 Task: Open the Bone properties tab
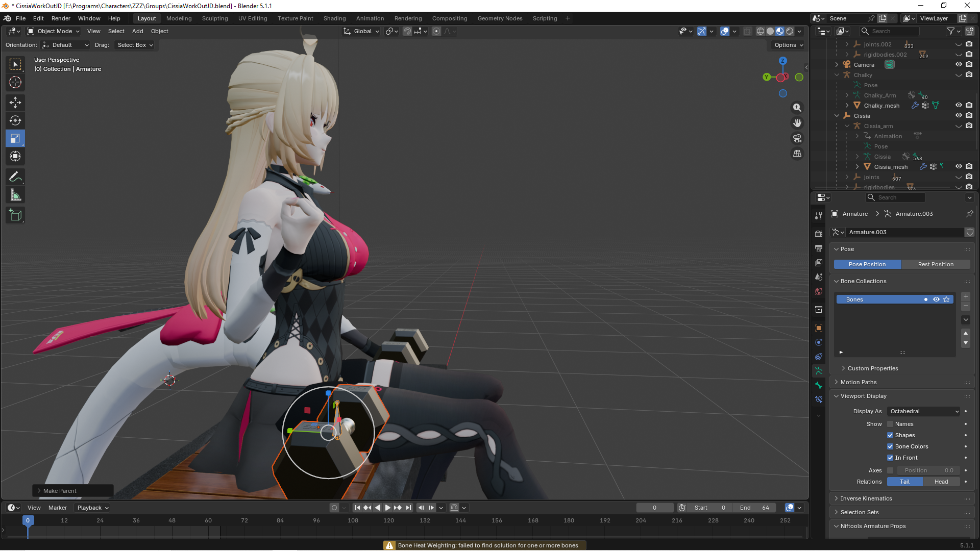(819, 385)
